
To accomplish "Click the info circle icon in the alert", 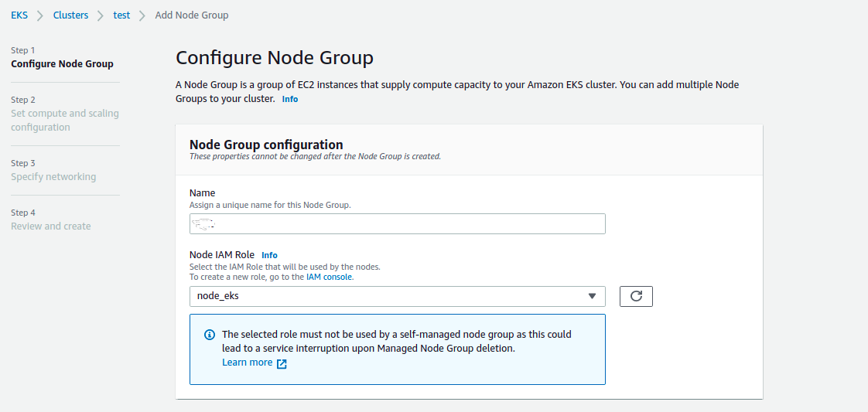I will coord(210,335).
